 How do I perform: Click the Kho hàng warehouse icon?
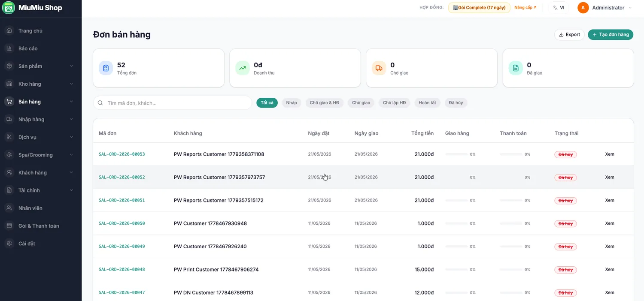[9, 84]
